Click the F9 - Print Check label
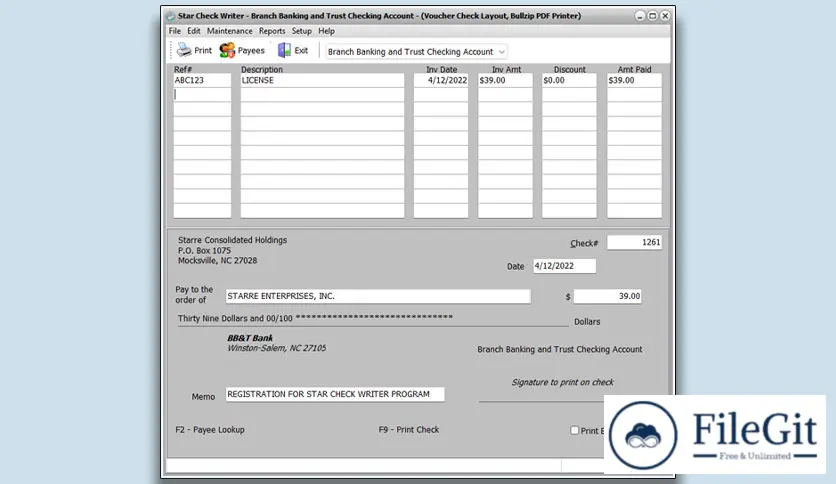 pyautogui.click(x=409, y=430)
